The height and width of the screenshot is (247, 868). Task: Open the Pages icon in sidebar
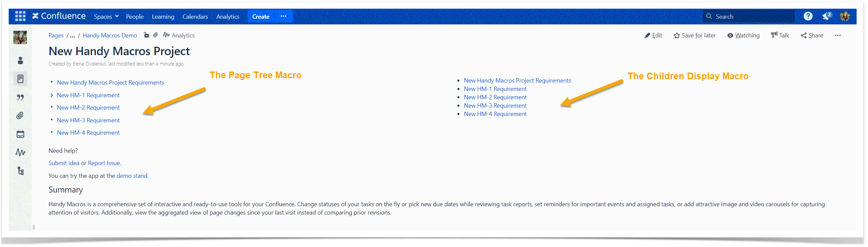click(x=20, y=79)
